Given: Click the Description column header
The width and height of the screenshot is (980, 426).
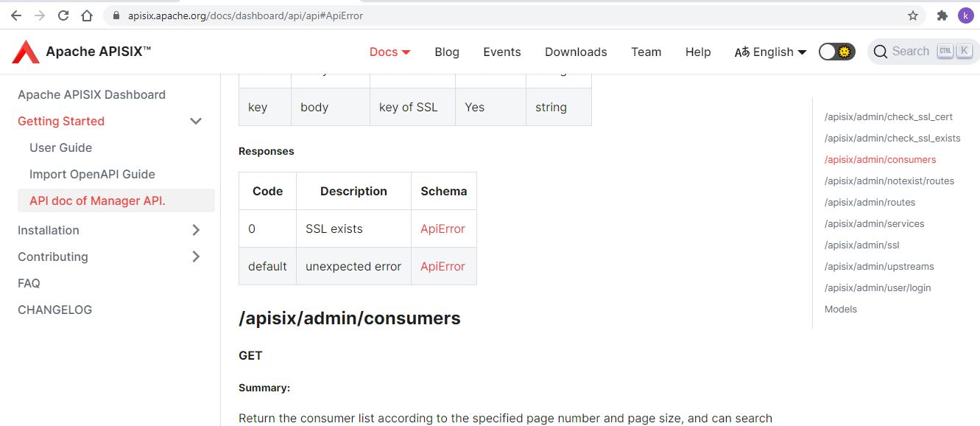Looking at the screenshot, I should (353, 191).
